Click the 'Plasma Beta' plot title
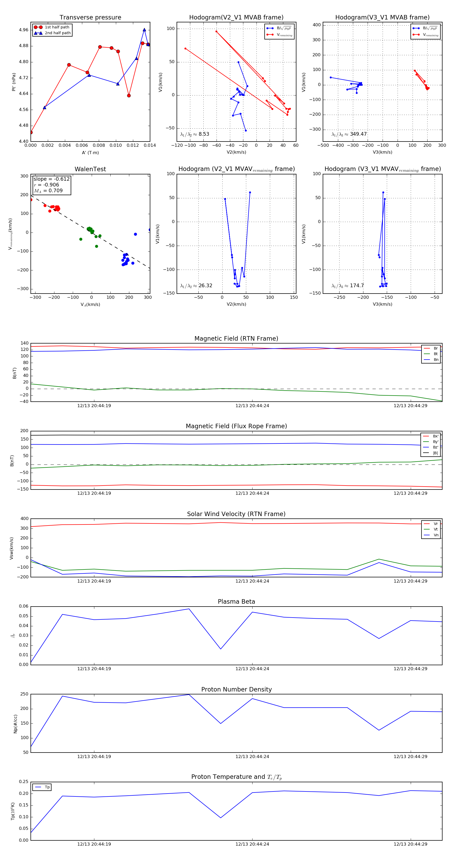The width and height of the screenshot is (473, 868). (236, 602)
